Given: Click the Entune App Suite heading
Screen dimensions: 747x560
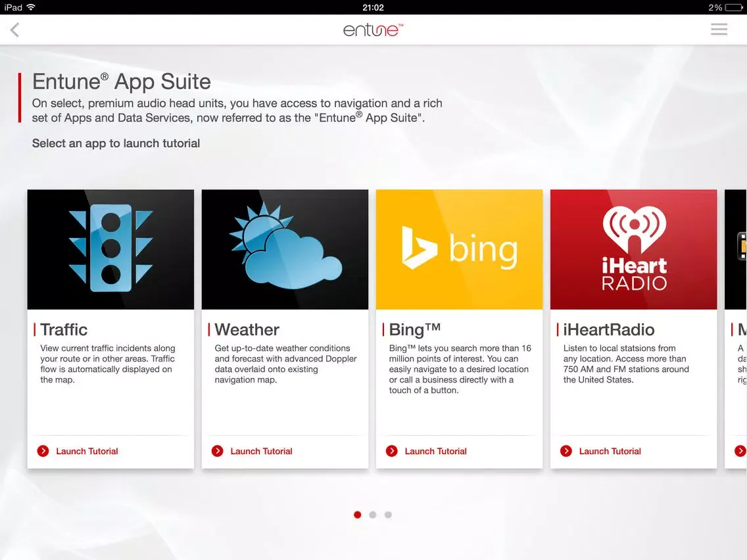Looking at the screenshot, I should (122, 82).
